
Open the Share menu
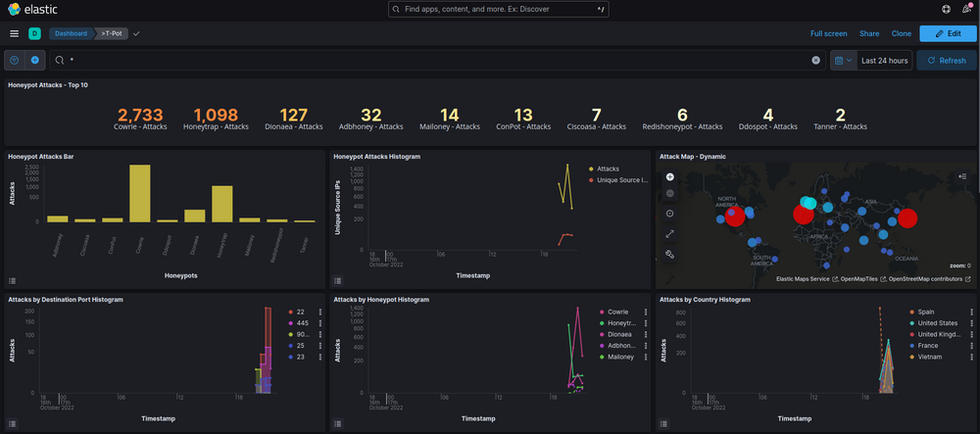tap(868, 33)
